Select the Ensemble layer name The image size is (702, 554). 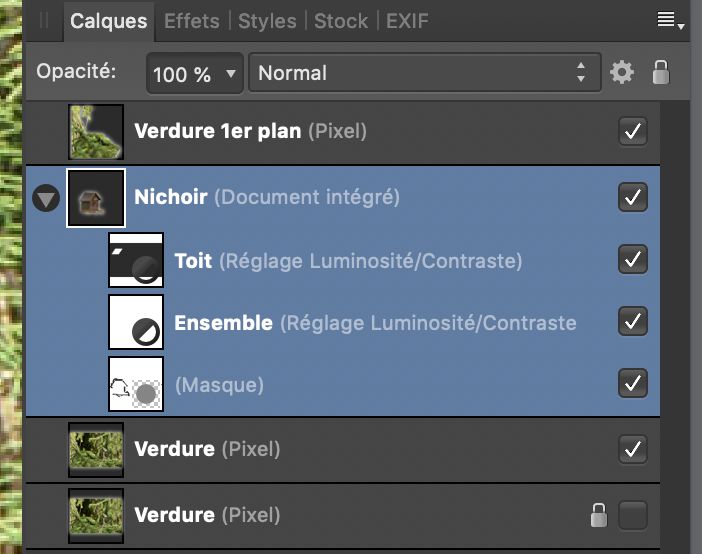[223, 323]
